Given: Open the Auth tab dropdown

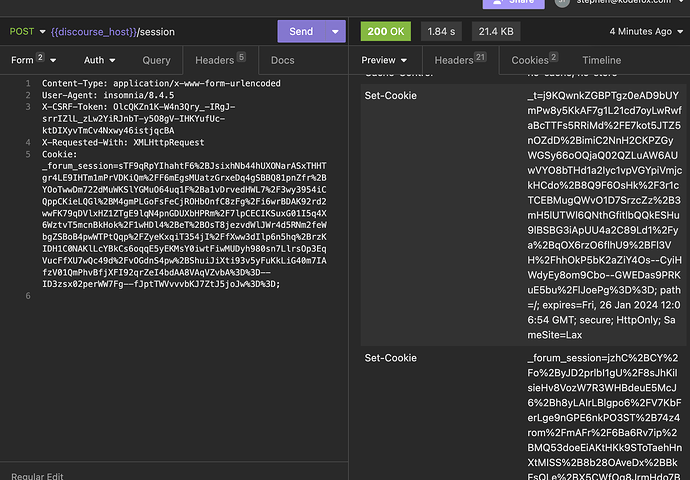Looking at the screenshot, I should [x=99, y=60].
